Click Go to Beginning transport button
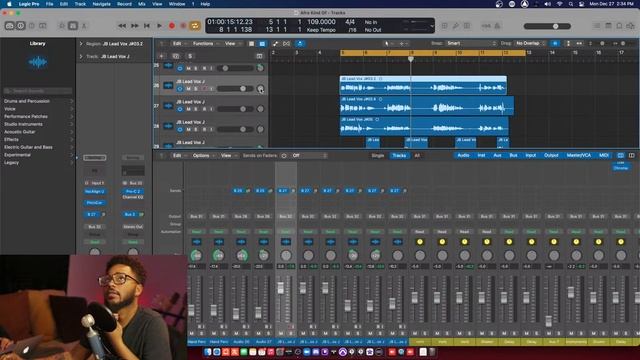The height and width of the screenshot is (360, 640). pyautogui.click(x=147, y=26)
